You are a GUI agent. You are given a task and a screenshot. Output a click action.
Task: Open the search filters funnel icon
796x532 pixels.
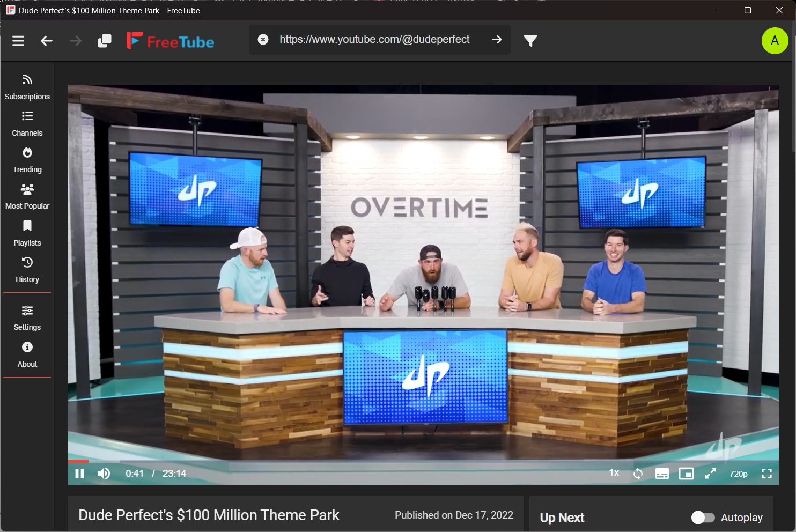530,40
